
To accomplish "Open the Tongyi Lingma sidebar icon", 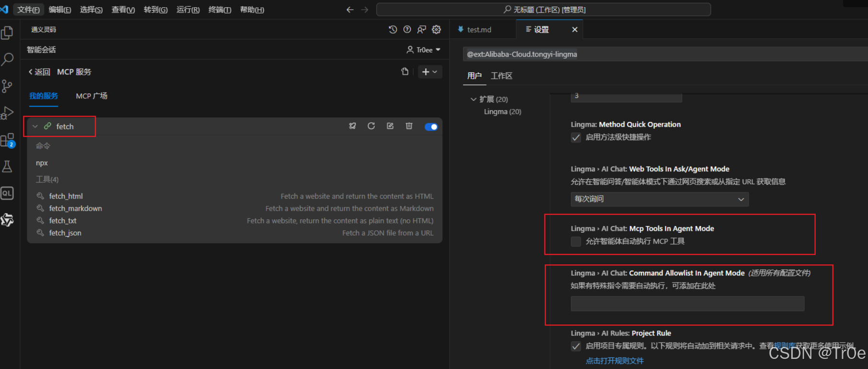I will [7, 220].
